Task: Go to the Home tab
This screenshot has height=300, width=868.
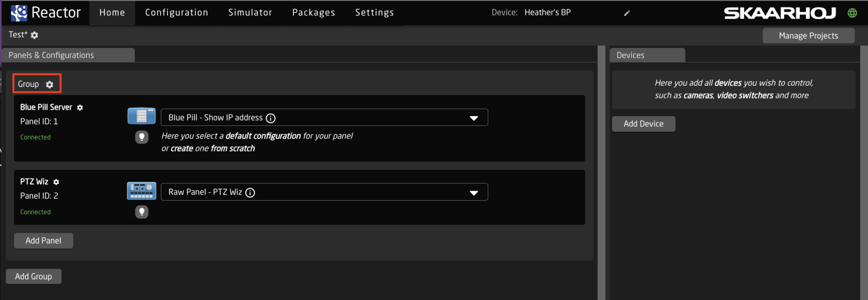Action: coord(112,12)
